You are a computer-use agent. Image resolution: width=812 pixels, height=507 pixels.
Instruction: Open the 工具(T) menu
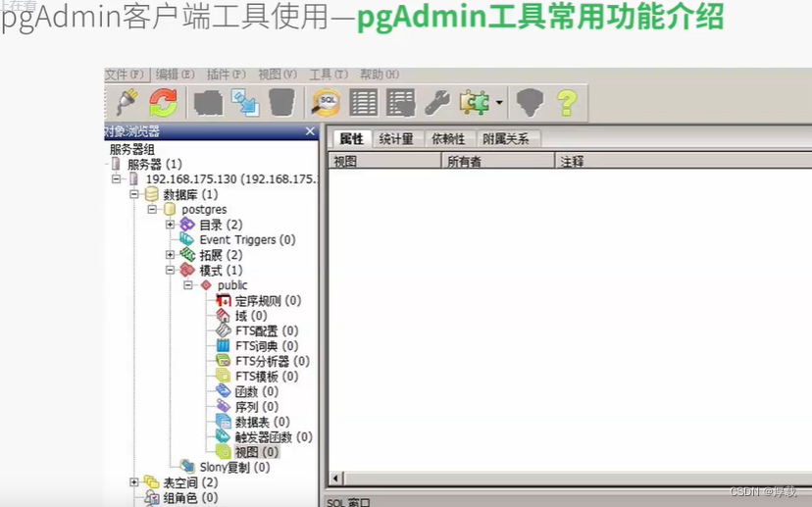click(329, 75)
